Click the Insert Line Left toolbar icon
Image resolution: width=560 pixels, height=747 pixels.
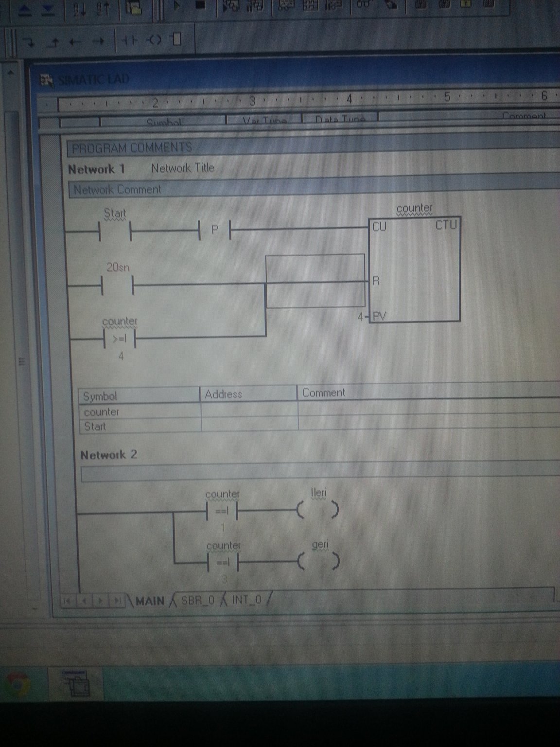(75, 42)
